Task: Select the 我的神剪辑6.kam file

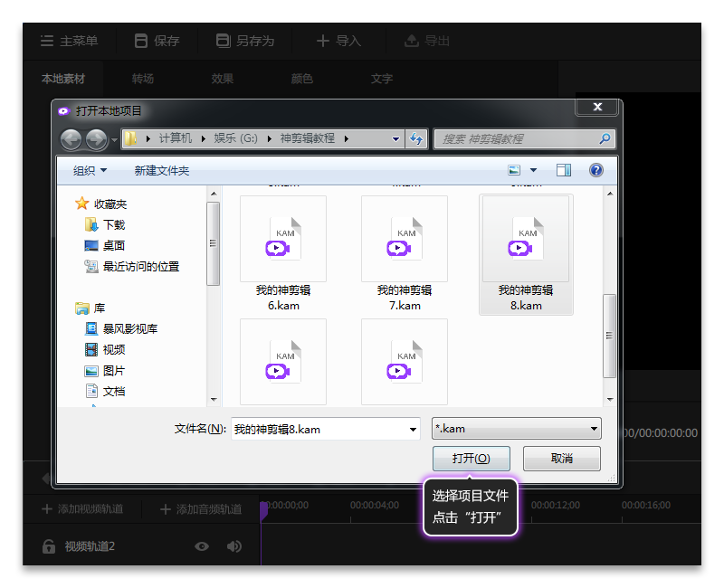Action: [283, 254]
